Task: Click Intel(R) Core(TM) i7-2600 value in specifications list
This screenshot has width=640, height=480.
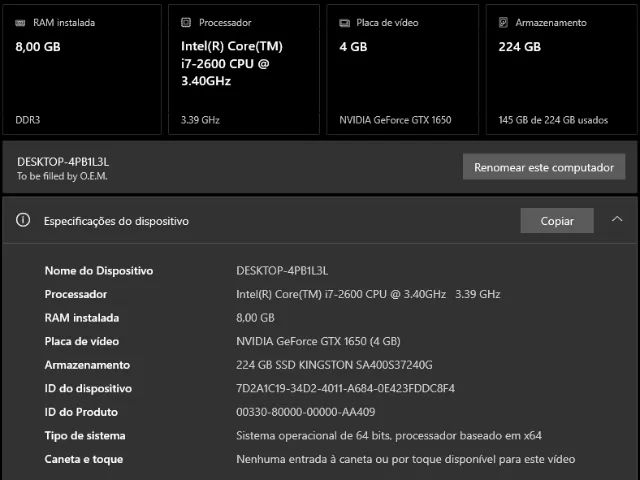Action: click(368, 294)
